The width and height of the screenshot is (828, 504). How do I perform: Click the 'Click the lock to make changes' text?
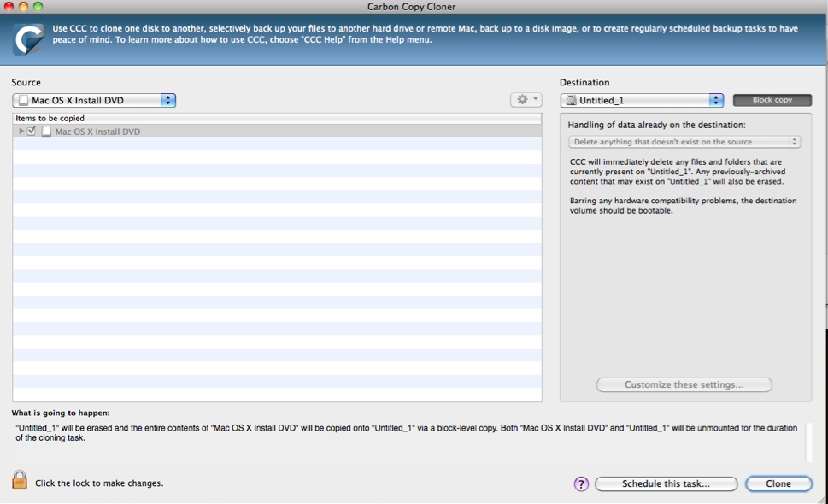click(99, 483)
